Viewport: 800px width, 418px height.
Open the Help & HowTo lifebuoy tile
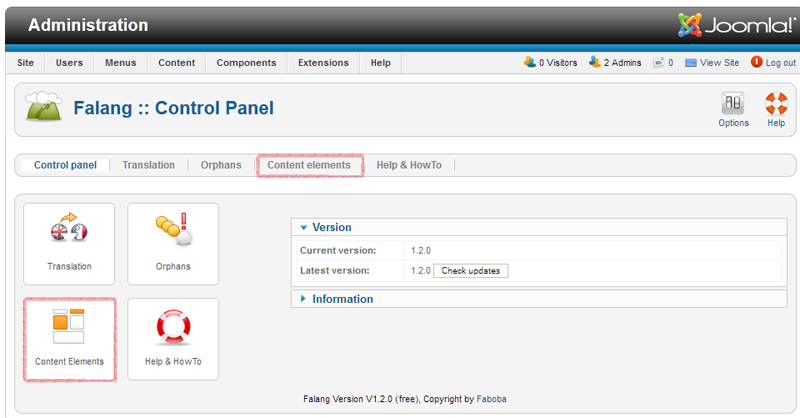tap(173, 339)
